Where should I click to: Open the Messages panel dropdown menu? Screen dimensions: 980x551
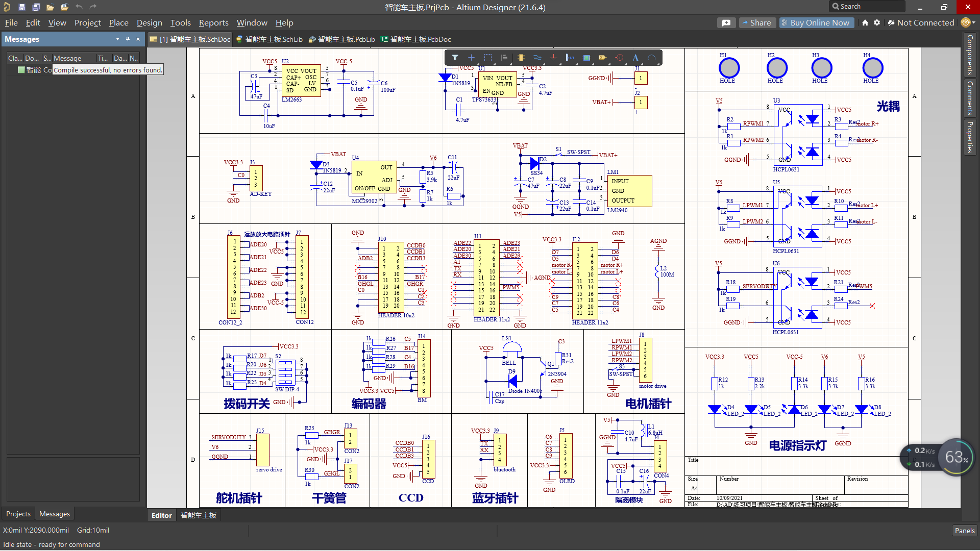pyautogui.click(x=117, y=39)
